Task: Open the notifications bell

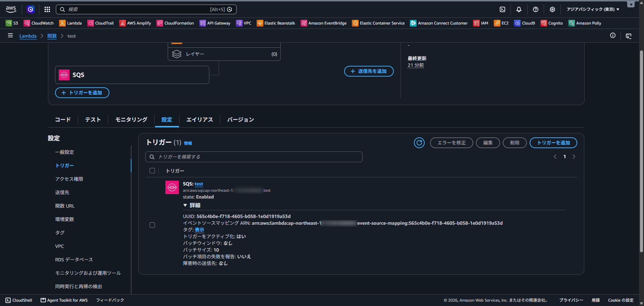Action: pos(519,9)
